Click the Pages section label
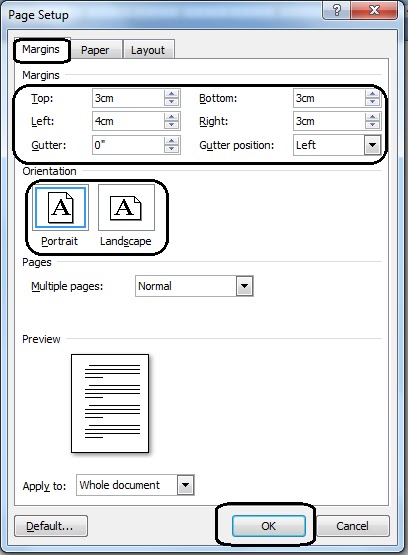This screenshot has width=408, height=555. (37, 262)
